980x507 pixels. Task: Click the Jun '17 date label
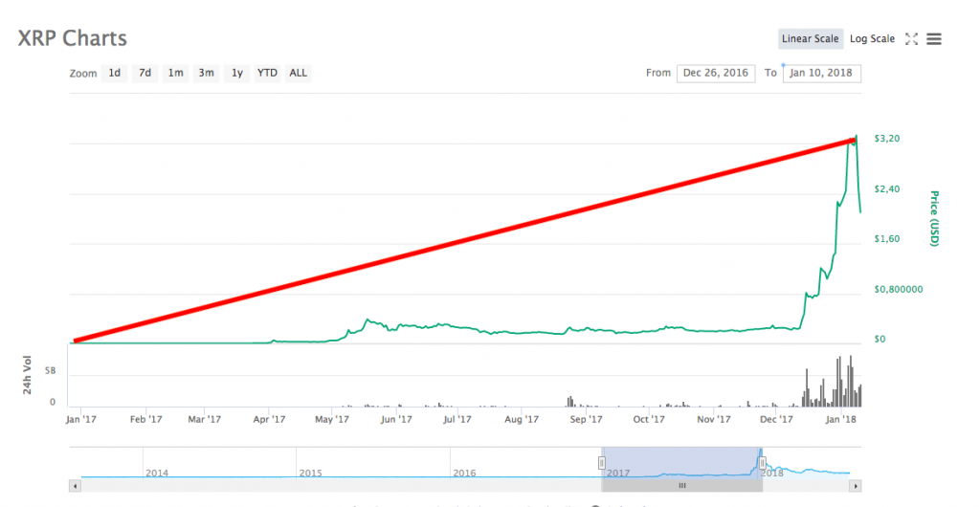click(x=397, y=420)
